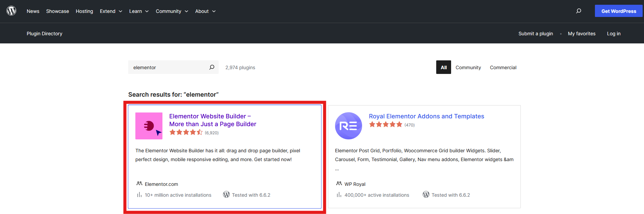Click the author icon beside Elementor.com
The height and width of the screenshot is (214, 644).
click(139, 183)
